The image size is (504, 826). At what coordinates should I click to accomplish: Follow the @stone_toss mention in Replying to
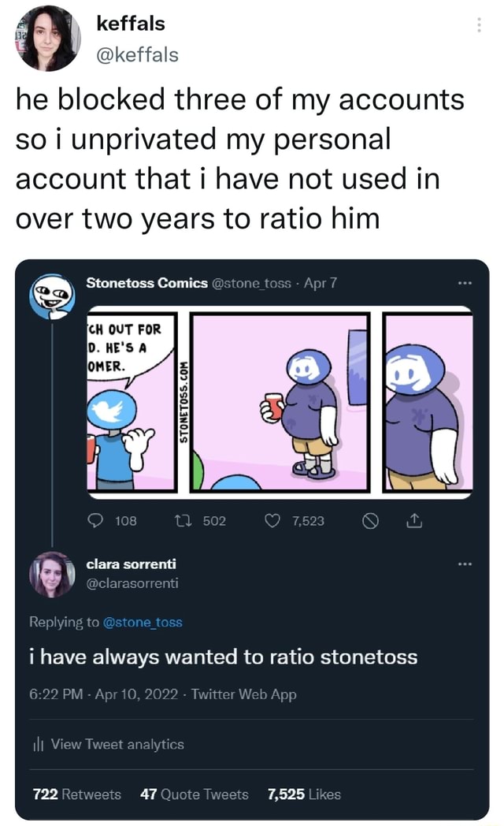pyautogui.click(x=143, y=622)
